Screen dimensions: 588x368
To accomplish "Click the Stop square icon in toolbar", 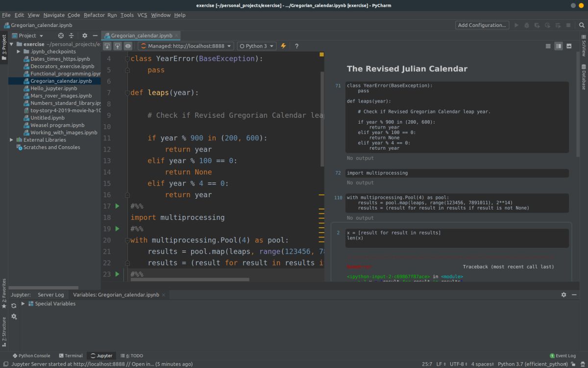I will click(x=568, y=25).
